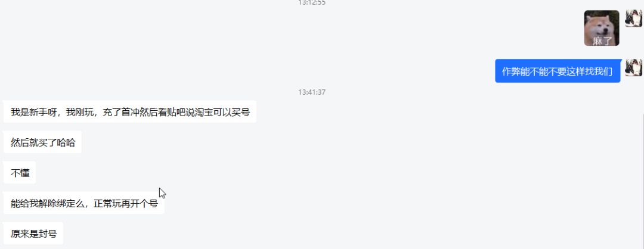Screen dimensions: 644x249
Task: Click the word 作弊 in the blue message
Action: 512,71
